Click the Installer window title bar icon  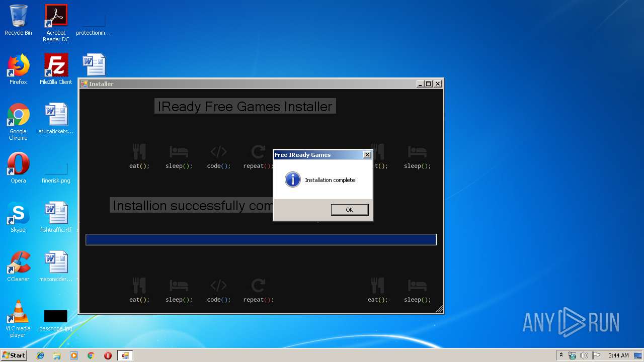coord(85,84)
